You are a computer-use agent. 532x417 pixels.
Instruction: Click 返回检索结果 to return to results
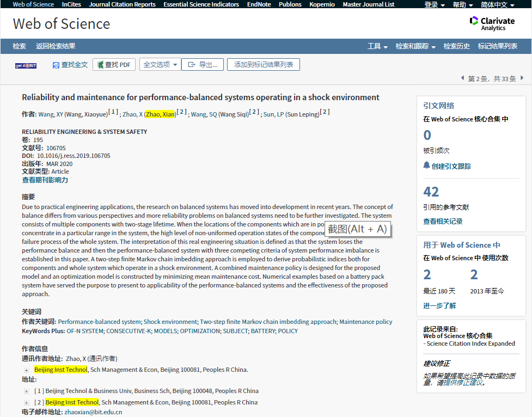point(56,46)
